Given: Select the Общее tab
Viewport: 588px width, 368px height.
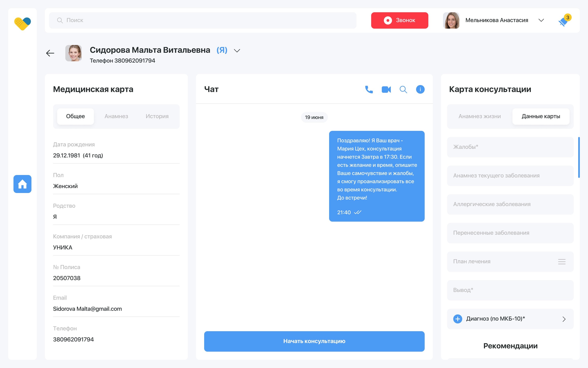Looking at the screenshot, I should [x=76, y=116].
